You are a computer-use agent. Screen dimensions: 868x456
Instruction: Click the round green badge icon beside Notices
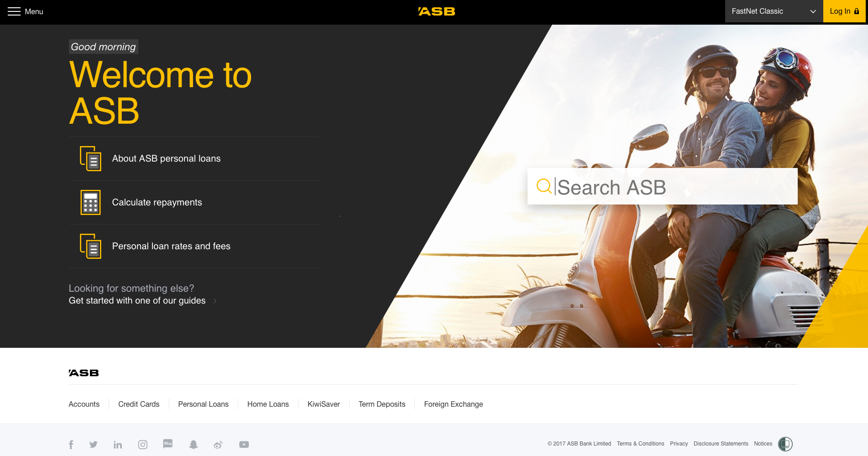click(x=785, y=444)
